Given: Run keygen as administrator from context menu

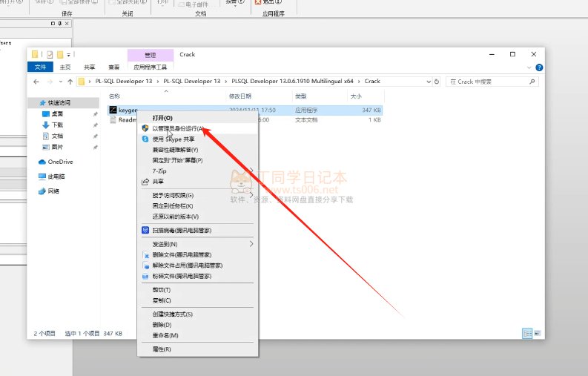Looking at the screenshot, I should (x=198, y=128).
